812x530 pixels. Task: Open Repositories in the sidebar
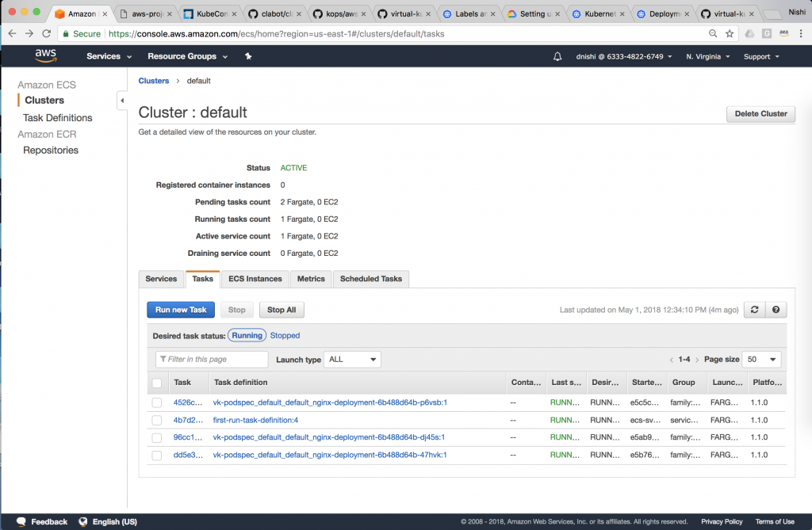51,150
